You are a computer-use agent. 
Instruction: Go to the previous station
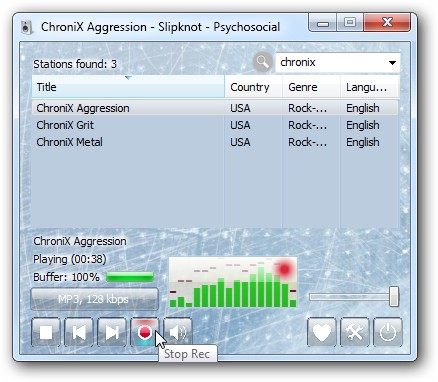point(79,332)
